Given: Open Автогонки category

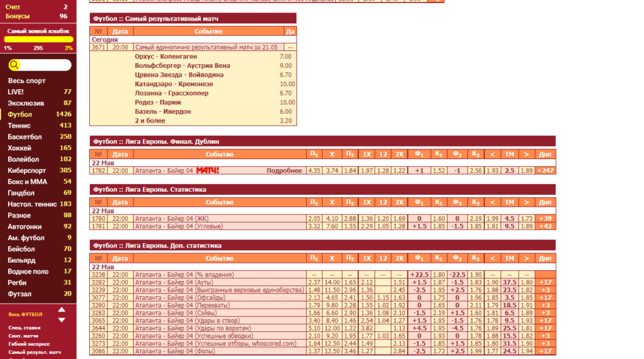Looking at the screenshot, I should point(25,226).
